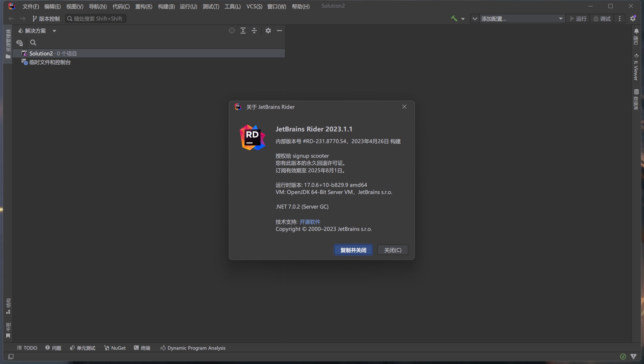The height and width of the screenshot is (364, 644).
Task: Click the status bar triangle indicator icon
Action: (x=633, y=356)
